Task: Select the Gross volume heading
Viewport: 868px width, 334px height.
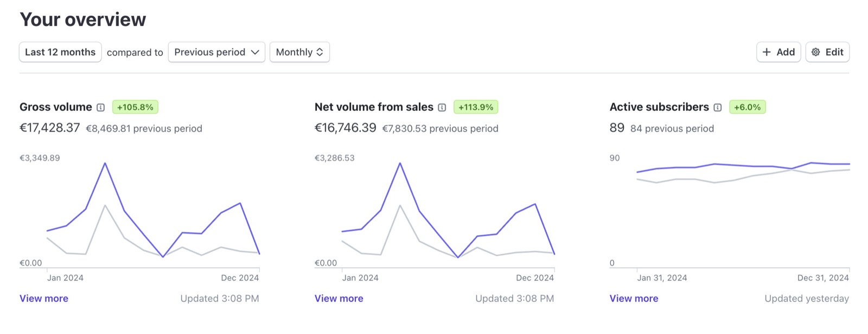Action: coord(56,107)
